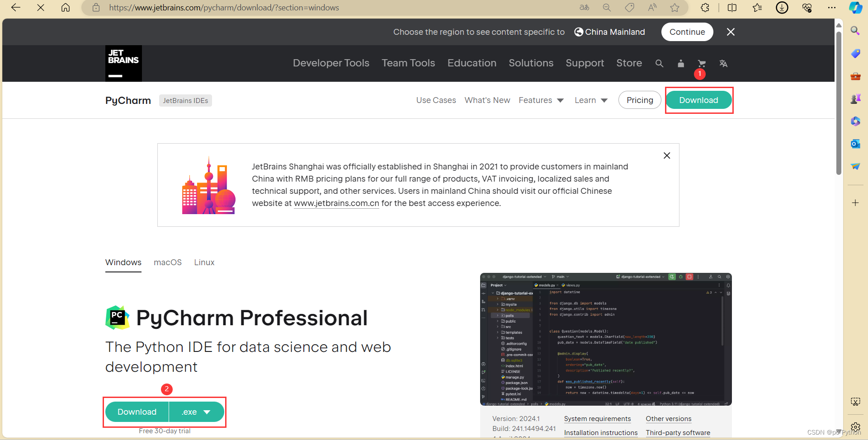868x440 pixels.
Task: Stop page loading with X icon
Action: click(x=41, y=8)
